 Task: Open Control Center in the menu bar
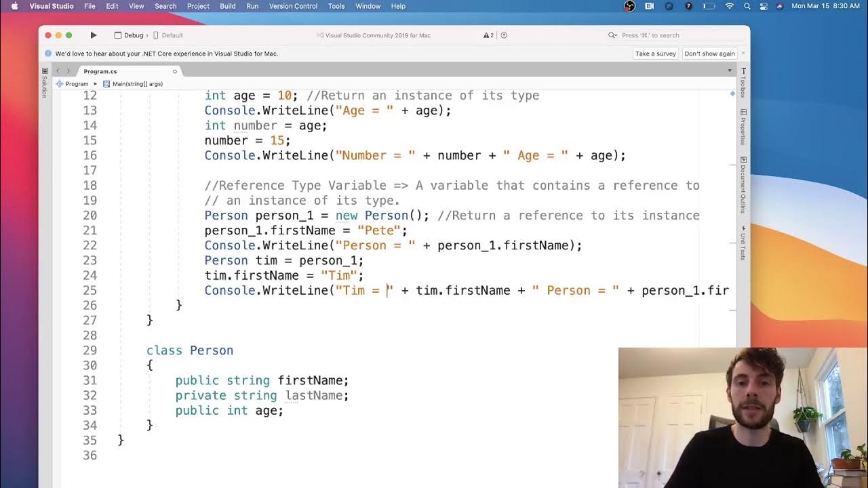(x=764, y=6)
